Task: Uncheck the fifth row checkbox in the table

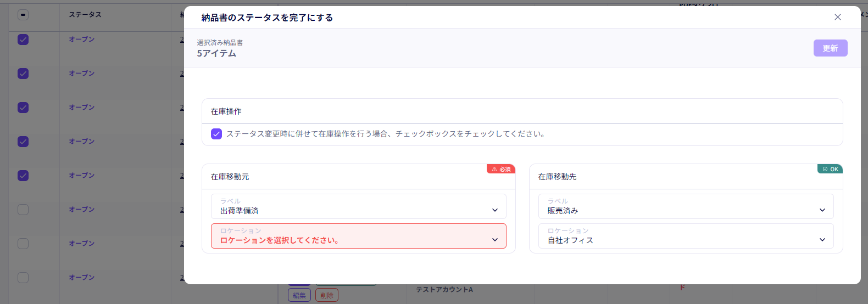Action: point(23,176)
